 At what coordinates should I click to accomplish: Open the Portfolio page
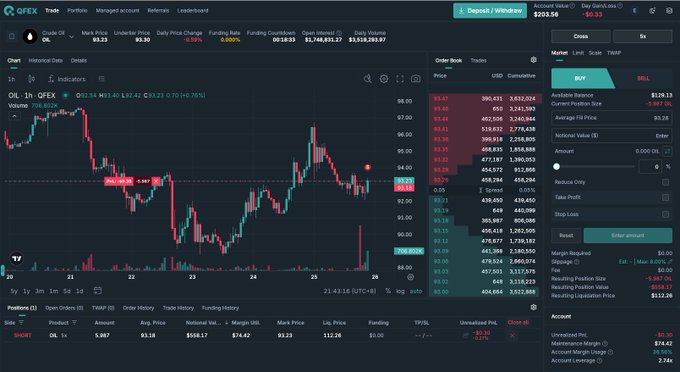(x=77, y=10)
